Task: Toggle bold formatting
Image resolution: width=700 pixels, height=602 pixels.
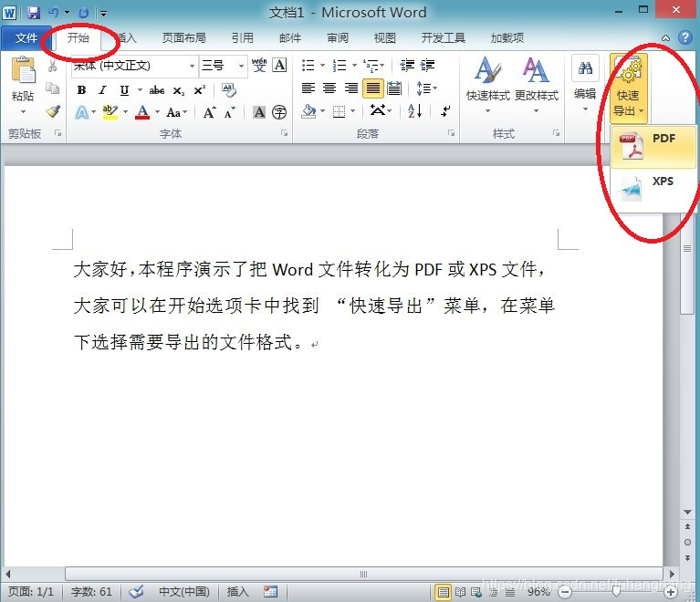Action: click(81, 90)
